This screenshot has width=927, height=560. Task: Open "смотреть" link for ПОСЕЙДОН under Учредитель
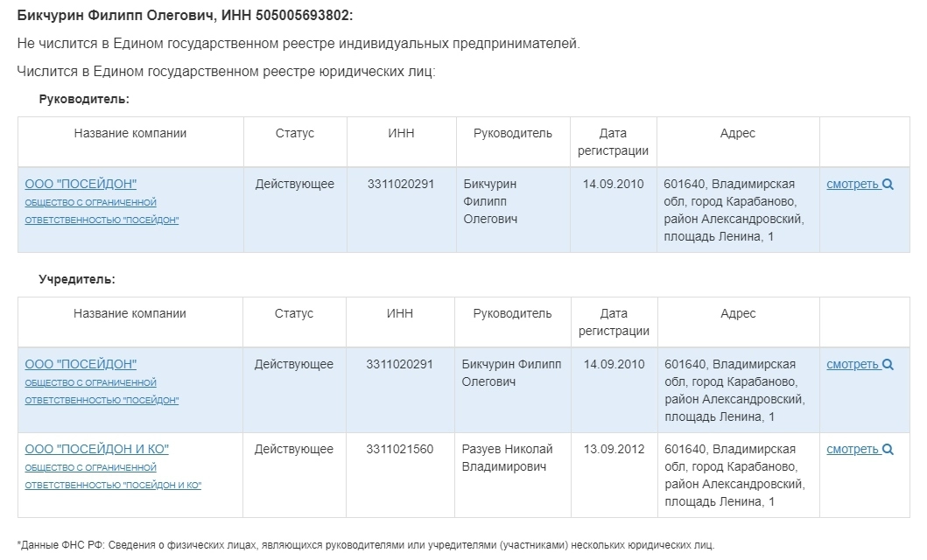click(853, 365)
